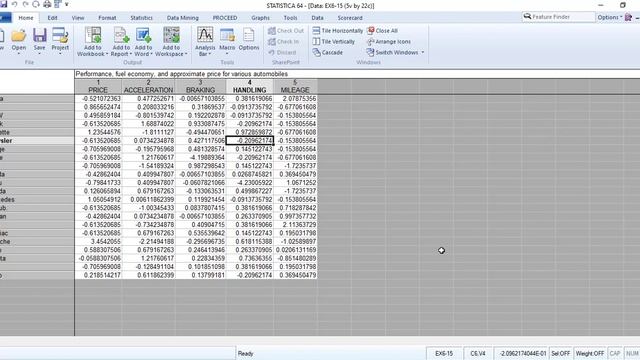Click cell value 2.11363729 in MILEAGE
Screen dimensions: 640x360
click(x=295, y=225)
